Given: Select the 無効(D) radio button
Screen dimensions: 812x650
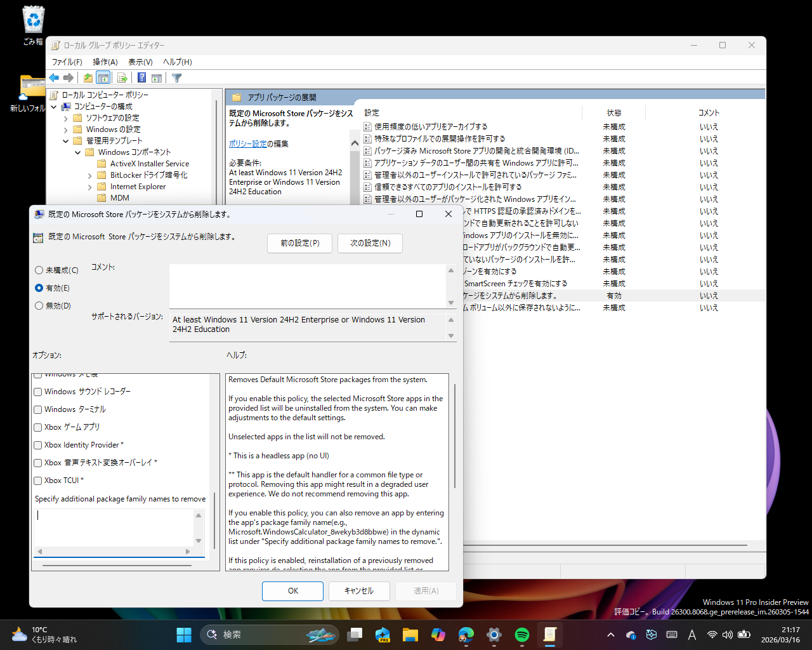Looking at the screenshot, I should tap(39, 306).
